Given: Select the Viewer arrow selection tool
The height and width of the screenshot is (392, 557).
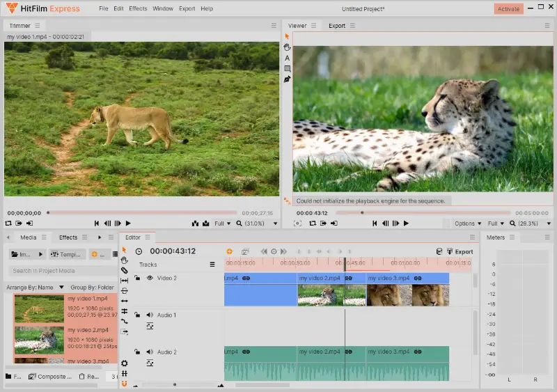Looking at the screenshot, I should [x=287, y=36].
